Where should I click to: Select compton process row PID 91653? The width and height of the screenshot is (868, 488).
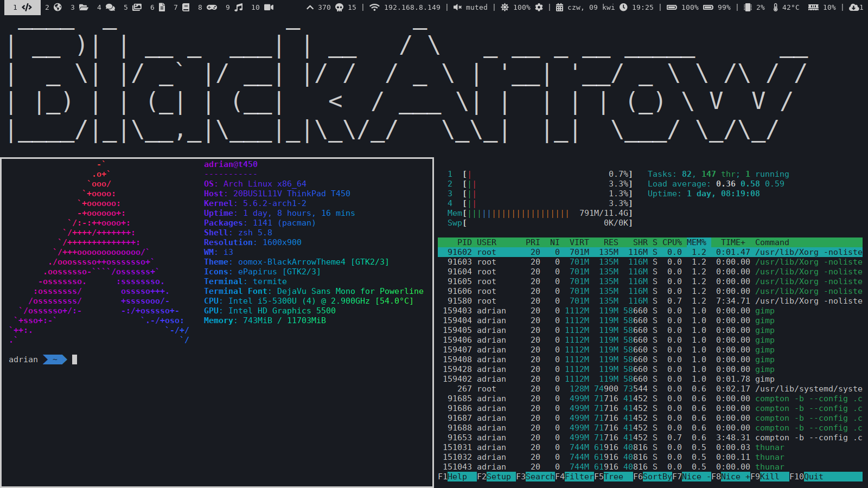pos(650,438)
